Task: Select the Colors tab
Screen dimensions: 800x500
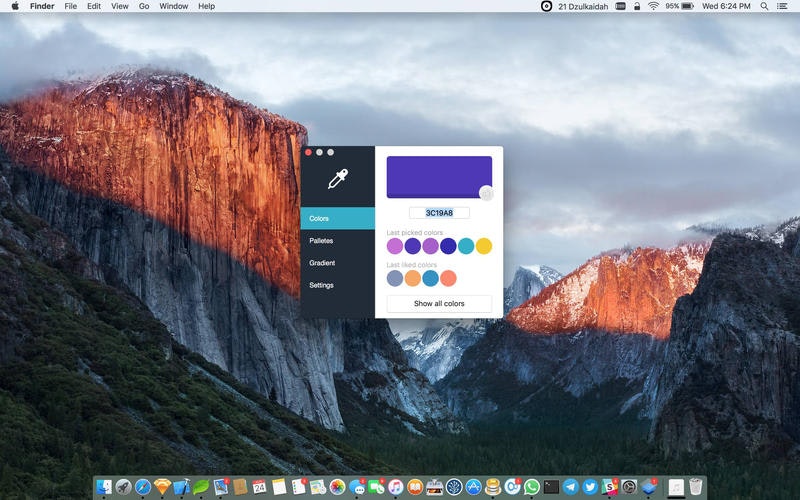Action: pos(337,218)
